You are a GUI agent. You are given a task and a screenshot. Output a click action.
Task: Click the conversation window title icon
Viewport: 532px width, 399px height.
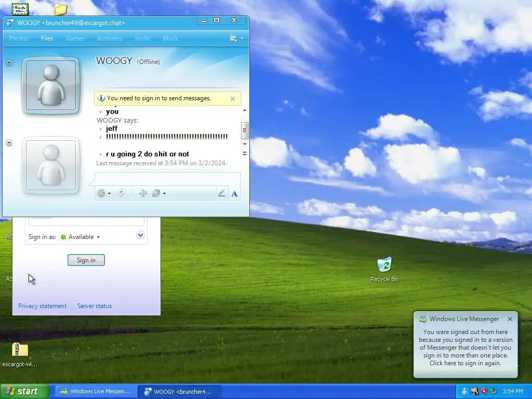[x=10, y=23]
